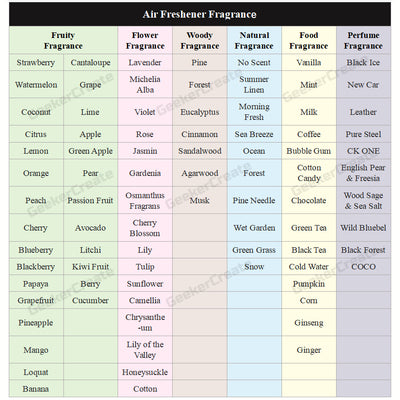The width and height of the screenshot is (400, 400).
Task: Choose the Sandalwood cell
Action: [x=200, y=151]
